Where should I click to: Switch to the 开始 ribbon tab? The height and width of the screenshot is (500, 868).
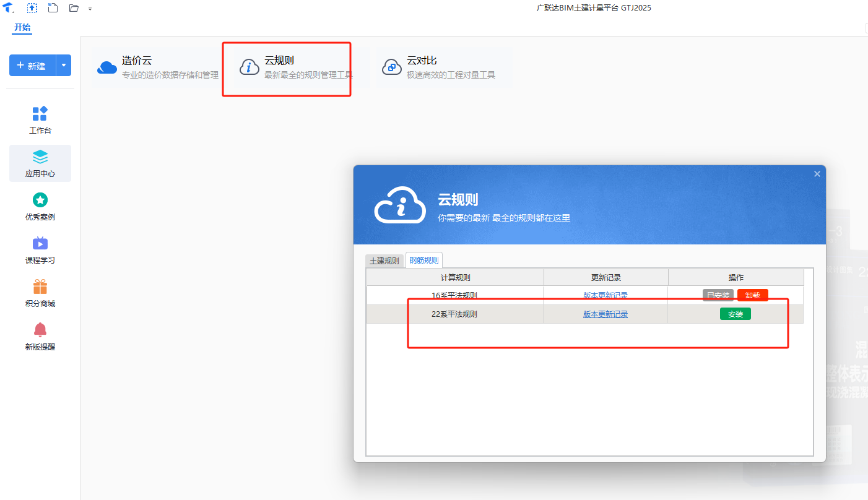[22, 27]
